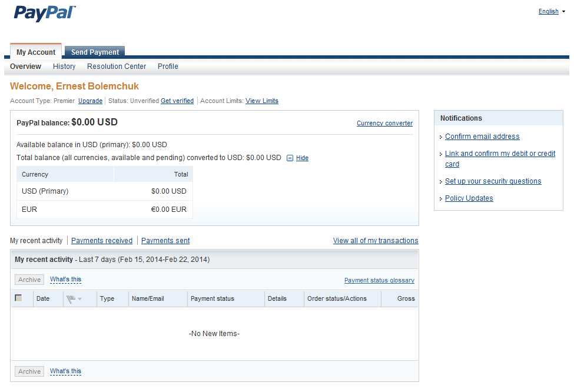Show Payments received activity
The height and width of the screenshot is (392, 574).
point(102,241)
